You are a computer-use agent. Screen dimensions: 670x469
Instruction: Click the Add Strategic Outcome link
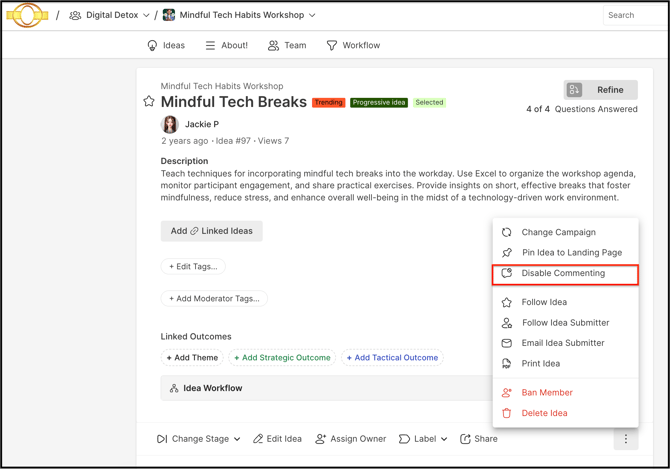point(282,358)
